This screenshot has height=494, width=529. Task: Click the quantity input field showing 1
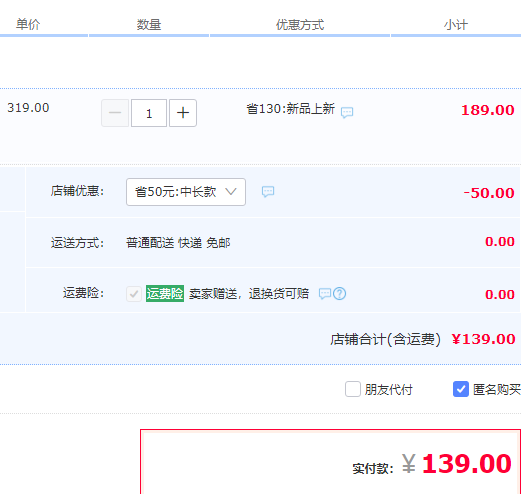click(x=149, y=113)
